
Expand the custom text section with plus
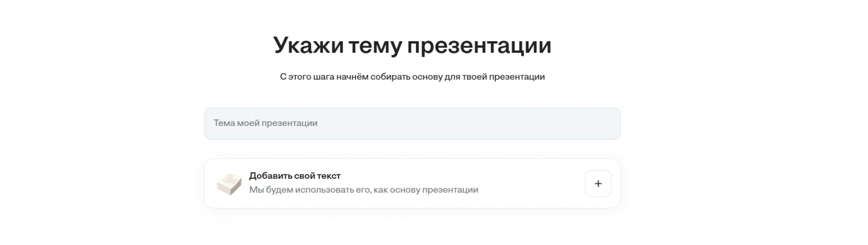point(598,184)
